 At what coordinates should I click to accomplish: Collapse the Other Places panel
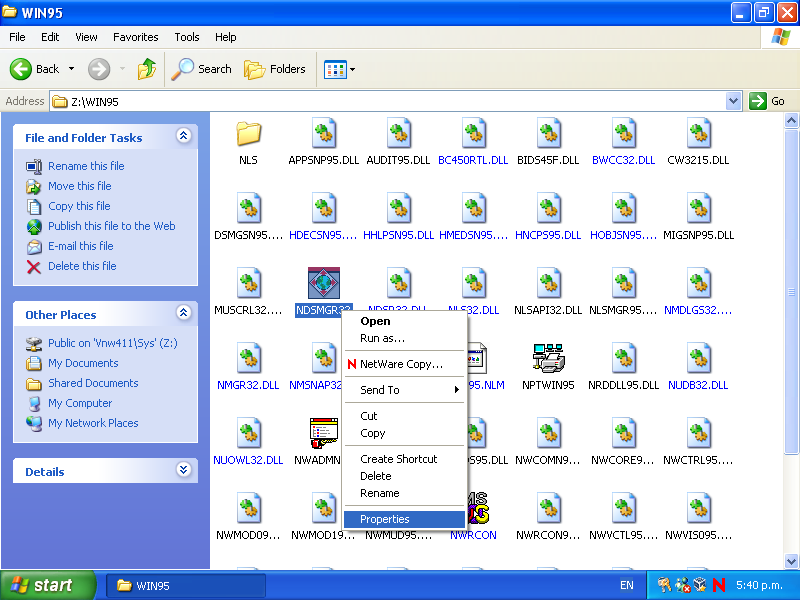(x=184, y=313)
